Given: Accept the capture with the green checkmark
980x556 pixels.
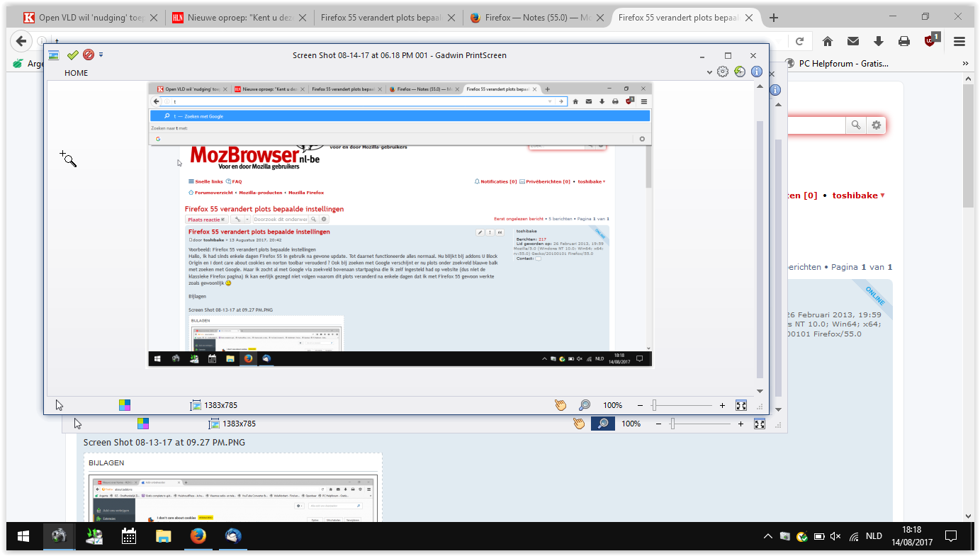Looking at the screenshot, I should (72, 55).
